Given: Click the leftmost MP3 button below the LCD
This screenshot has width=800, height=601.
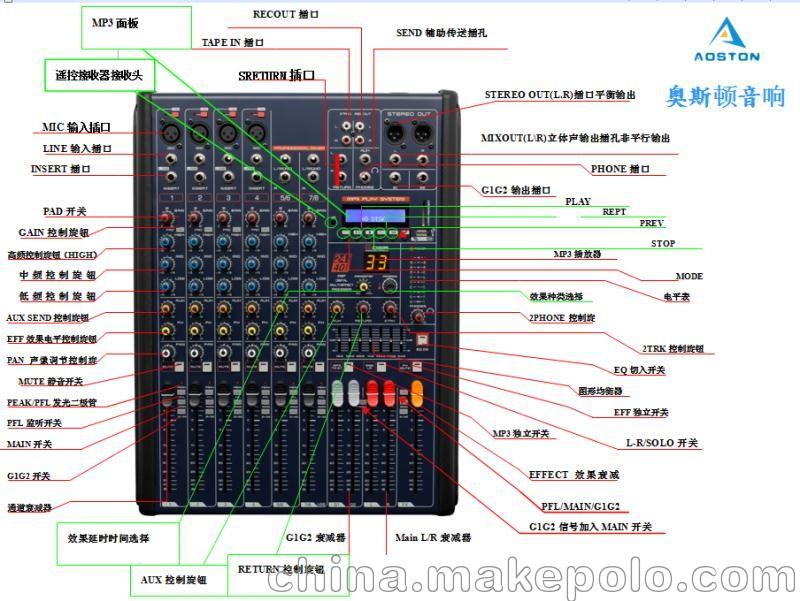Looking at the screenshot, I should point(344,233).
